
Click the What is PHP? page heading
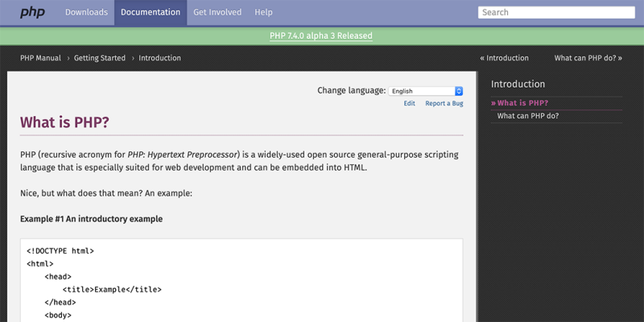coord(64,122)
